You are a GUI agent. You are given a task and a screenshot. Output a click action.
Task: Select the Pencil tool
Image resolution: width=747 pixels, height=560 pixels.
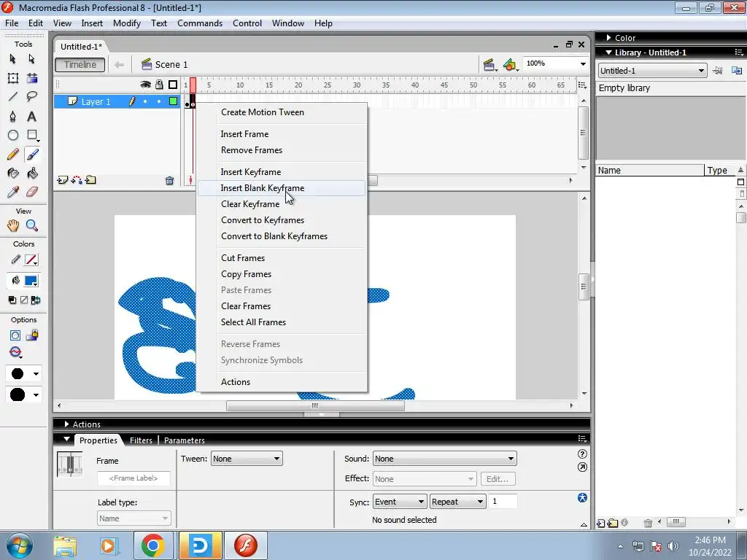pyautogui.click(x=13, y=155)
